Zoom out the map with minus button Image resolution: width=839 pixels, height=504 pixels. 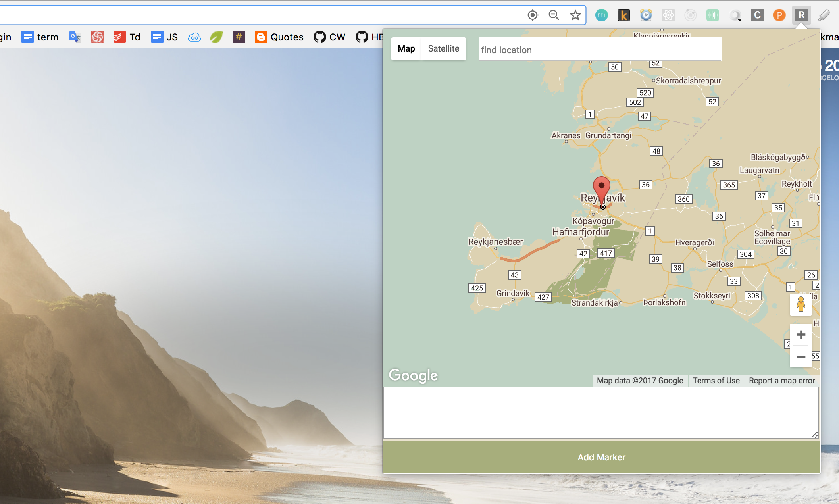click(801, 357)
